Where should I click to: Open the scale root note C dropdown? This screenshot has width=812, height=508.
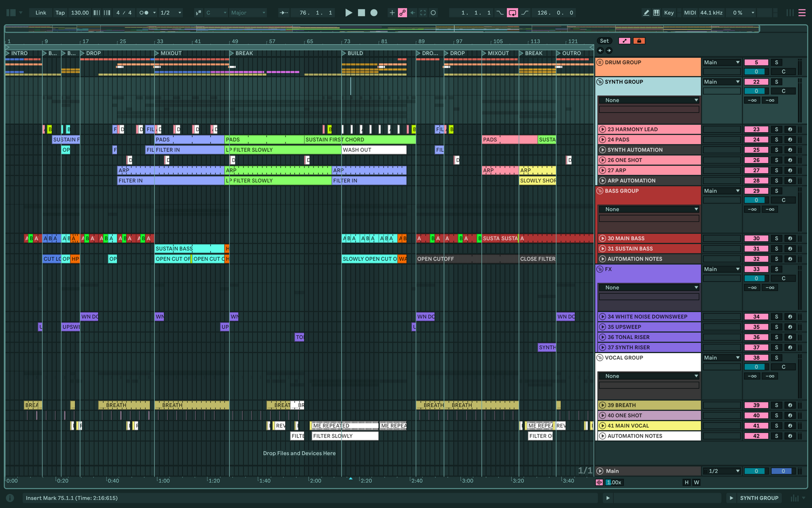216,13
